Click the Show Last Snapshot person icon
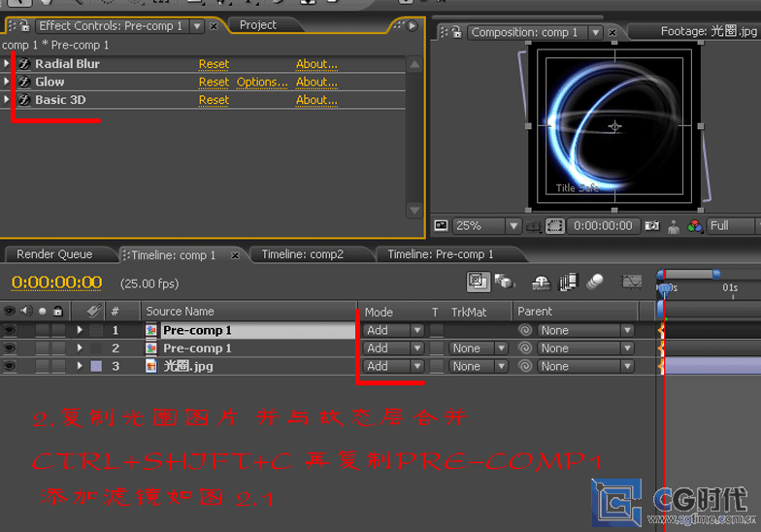761x532 pixels. point(674,225)
